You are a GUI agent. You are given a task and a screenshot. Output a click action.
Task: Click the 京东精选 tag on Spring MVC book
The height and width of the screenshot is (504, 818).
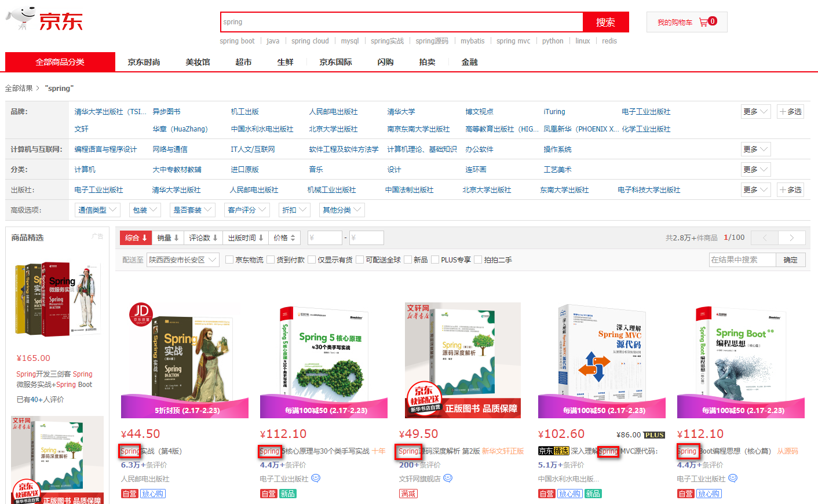(x=554, y=451)
